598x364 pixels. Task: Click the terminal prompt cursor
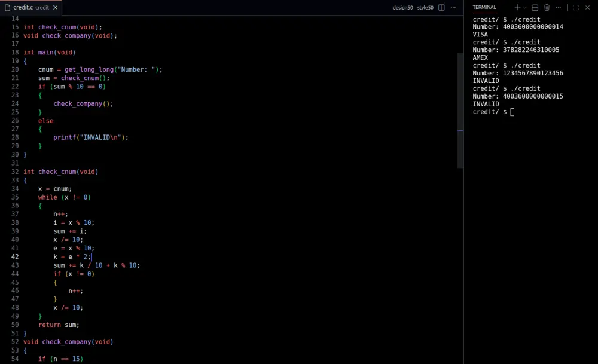pyautogui.click(x=512, y=112)
